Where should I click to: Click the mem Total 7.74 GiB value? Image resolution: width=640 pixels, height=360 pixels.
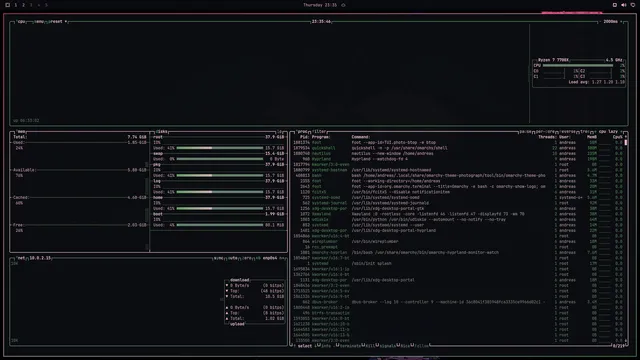click(x=137, y=137)
